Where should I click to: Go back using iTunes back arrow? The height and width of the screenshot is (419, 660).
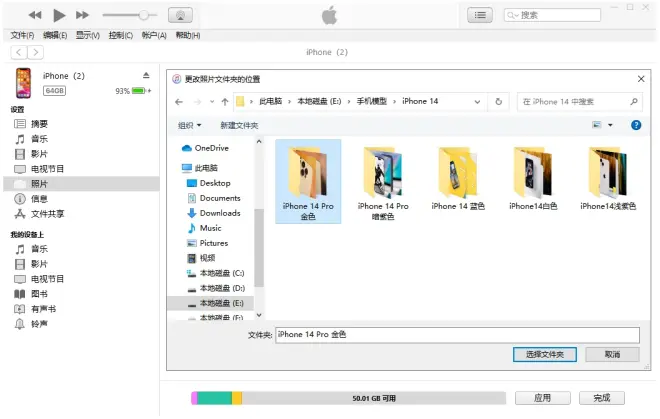pyautogui.click(x=19, y=53)
